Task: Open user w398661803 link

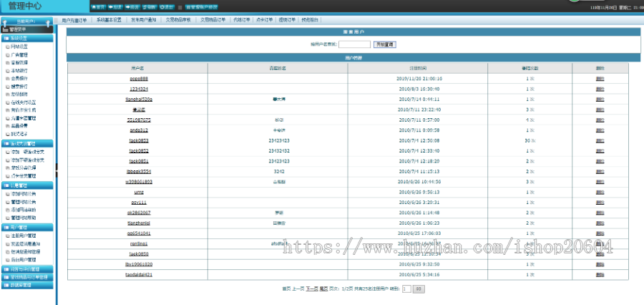Action: pos(139,182)
